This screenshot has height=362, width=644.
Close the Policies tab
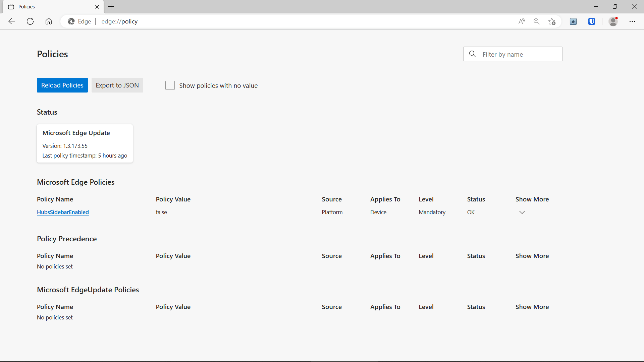(x=97, y=7)
